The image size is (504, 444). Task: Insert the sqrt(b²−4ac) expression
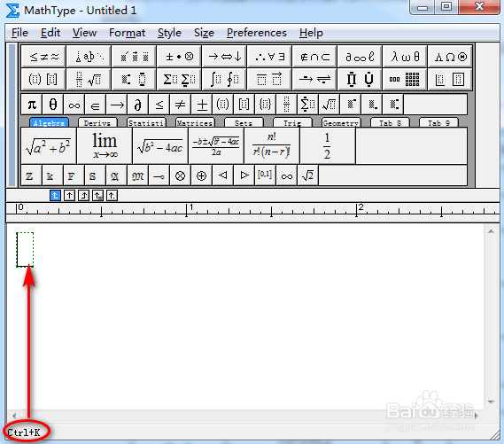coord(160,146)
